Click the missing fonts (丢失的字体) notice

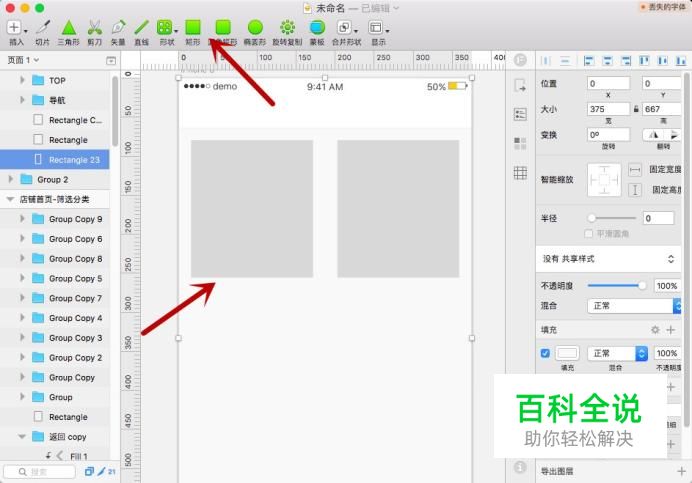tap(662, 7)
